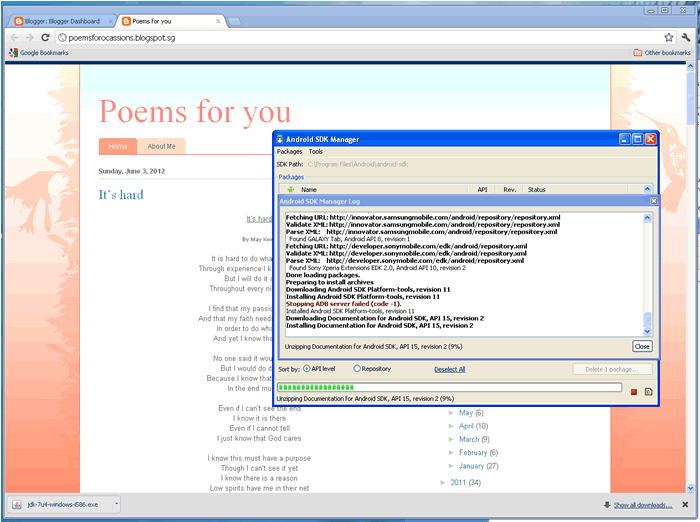Click the Poems for you blog title
This screenshot has width=700, height=522.
[x=195, y=111]
